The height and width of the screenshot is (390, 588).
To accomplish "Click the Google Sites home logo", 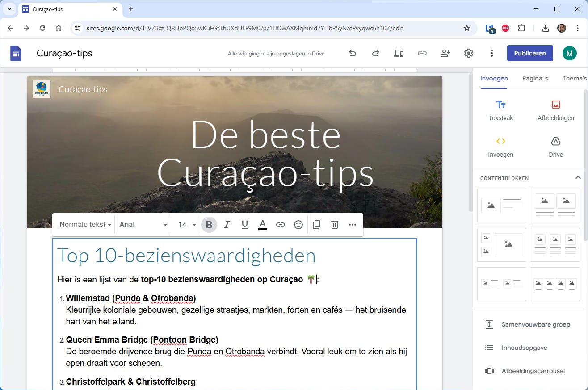I will pos(16,53).
